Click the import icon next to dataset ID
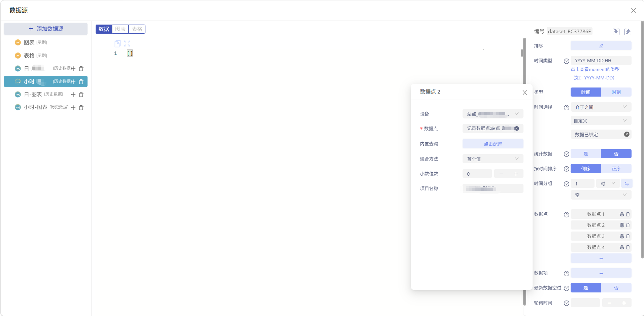Image resolution: width=644 pixels, height=316 pixels. (616, 32)
